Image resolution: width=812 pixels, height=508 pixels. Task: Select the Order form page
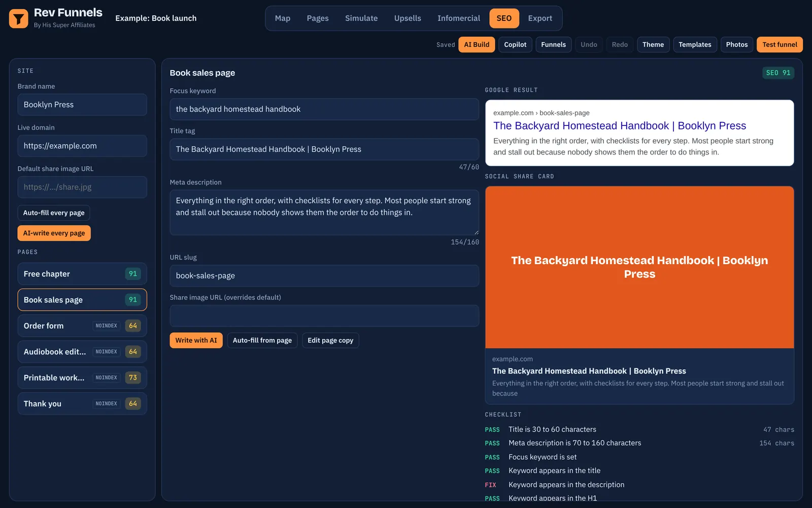pos(82,326)
